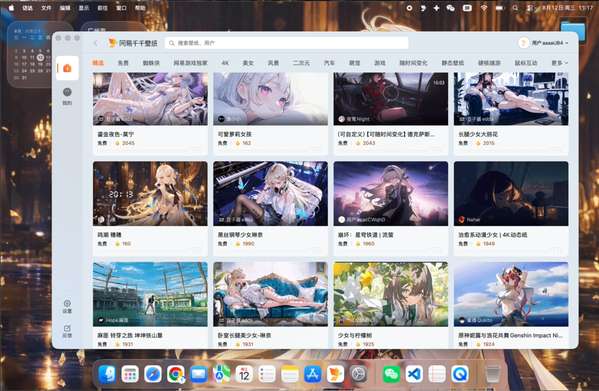
Task: Open the 前往 menu in the menu bar
Action: click(102, 8)
